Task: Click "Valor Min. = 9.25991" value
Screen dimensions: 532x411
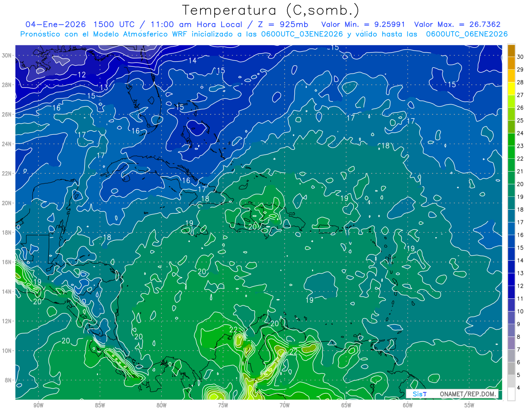Action: point(363,24)
